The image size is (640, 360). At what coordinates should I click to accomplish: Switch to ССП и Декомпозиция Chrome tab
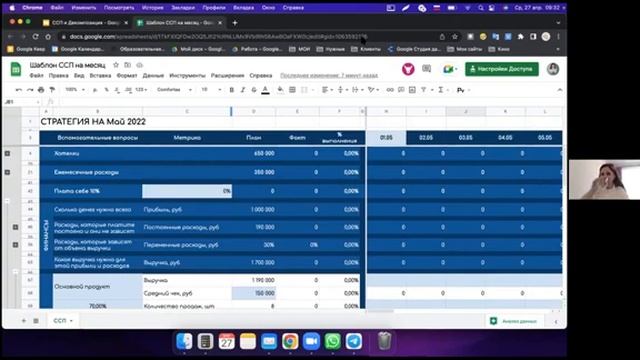pos(85,23)
